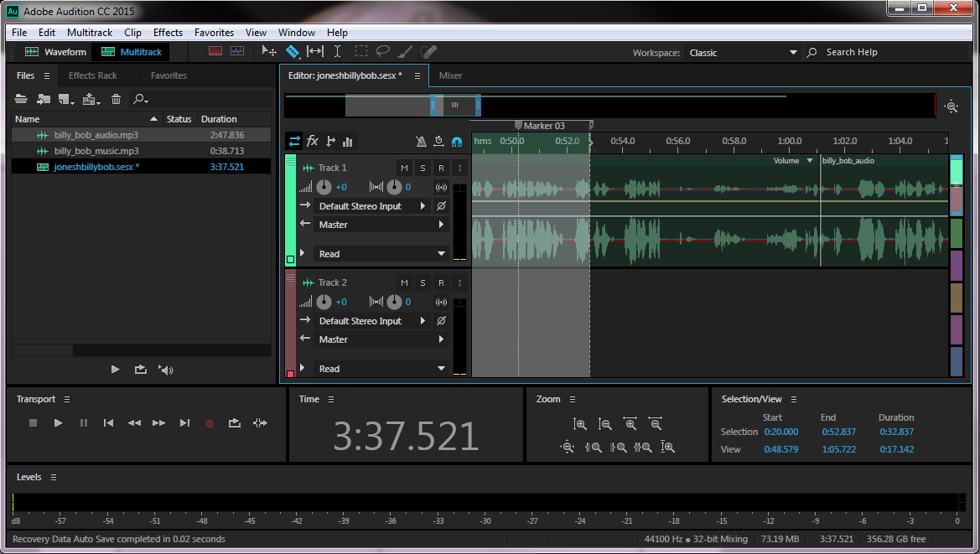
Task: Click Track 1 volume knob
Action: [324, 187]
